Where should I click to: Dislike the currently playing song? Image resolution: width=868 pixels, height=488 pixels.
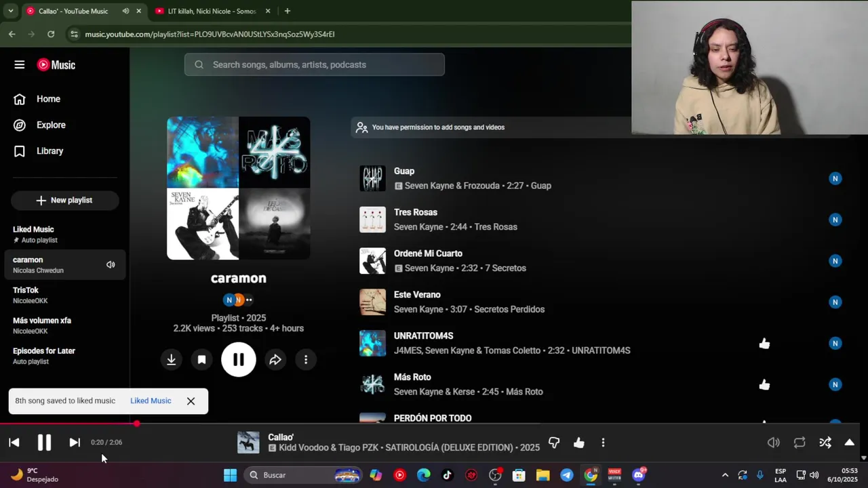click(x=554, y=443)
